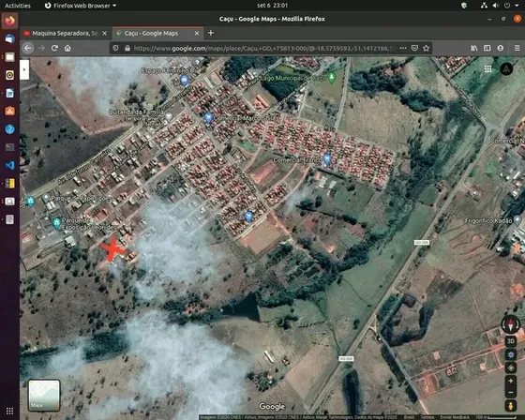525x420 pixels.
Task: Switch to Mapa layer view thumbnail
Action: pyautogui.click(x=44, y=396)
